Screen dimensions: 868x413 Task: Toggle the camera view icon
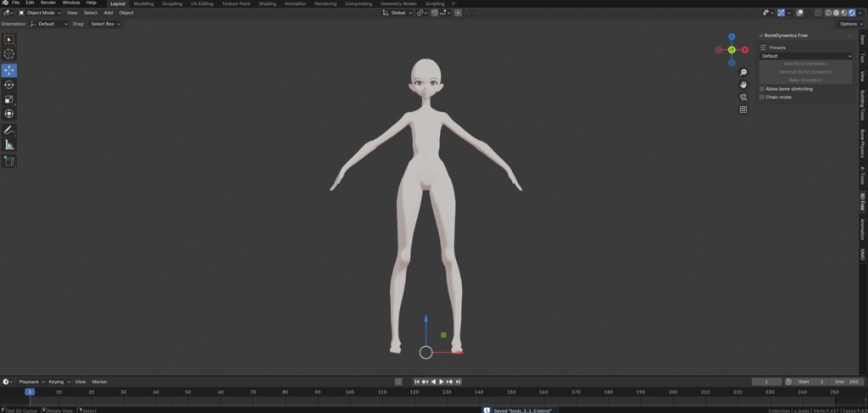(x=743, y=97)
